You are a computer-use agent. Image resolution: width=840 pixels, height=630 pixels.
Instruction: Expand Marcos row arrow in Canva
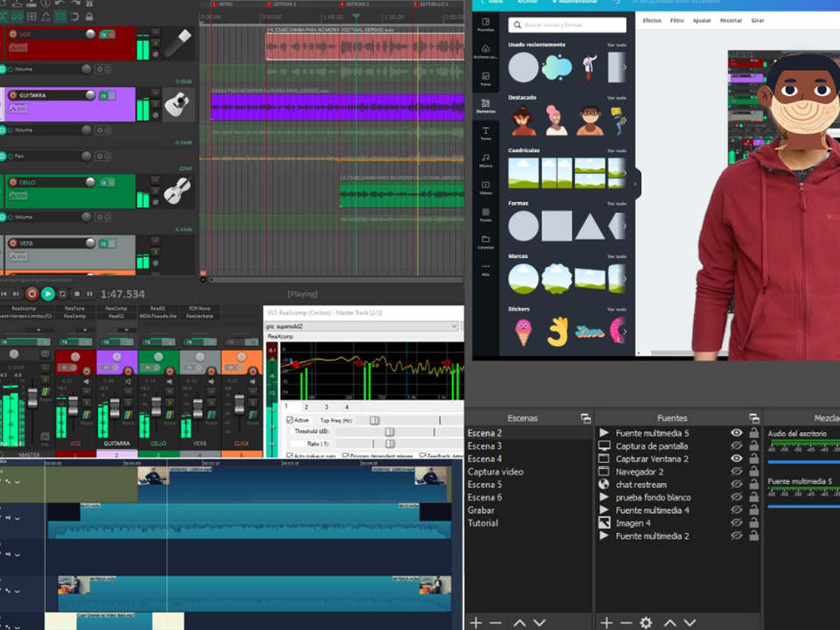tap(624, 278)
